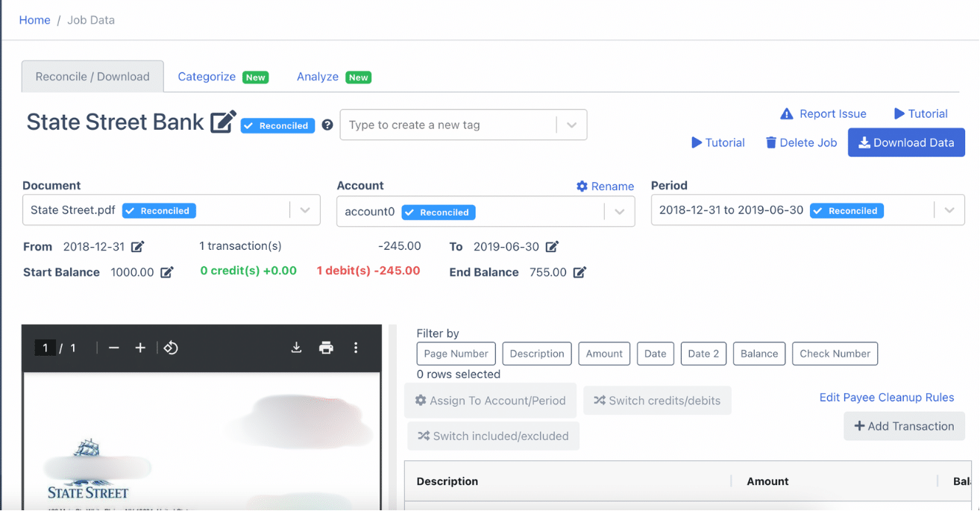Edit the End Balance 755.00 value
The height and width of the screenshot is (511, 980).
coord(579,272)
